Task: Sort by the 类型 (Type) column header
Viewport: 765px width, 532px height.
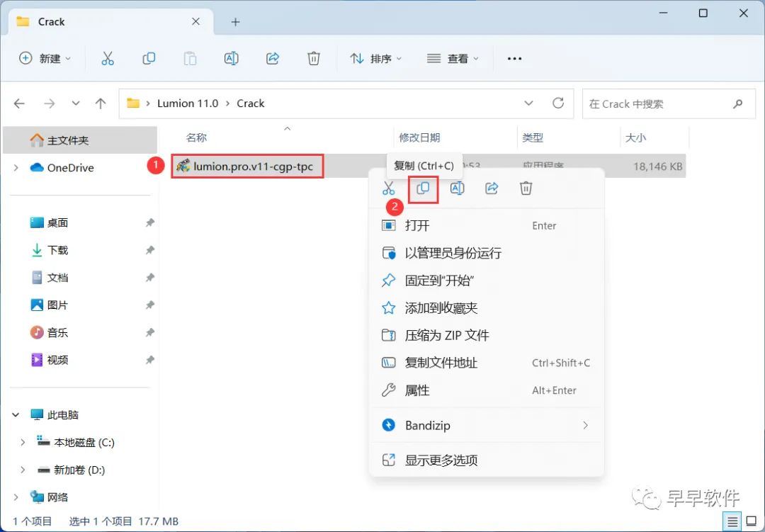Action: pyautogui.click(x=532, y=137)
